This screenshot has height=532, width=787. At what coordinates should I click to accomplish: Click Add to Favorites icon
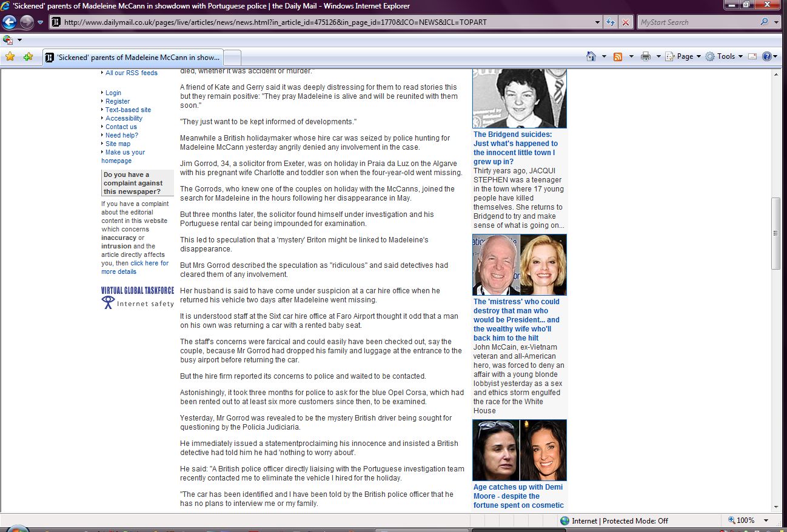(28, 57)
